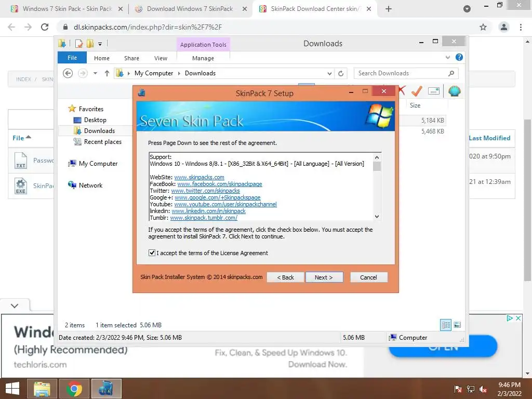Go back in Explorer navigation
This screenshot has height=399, width=532.
(x=68, y=73)
